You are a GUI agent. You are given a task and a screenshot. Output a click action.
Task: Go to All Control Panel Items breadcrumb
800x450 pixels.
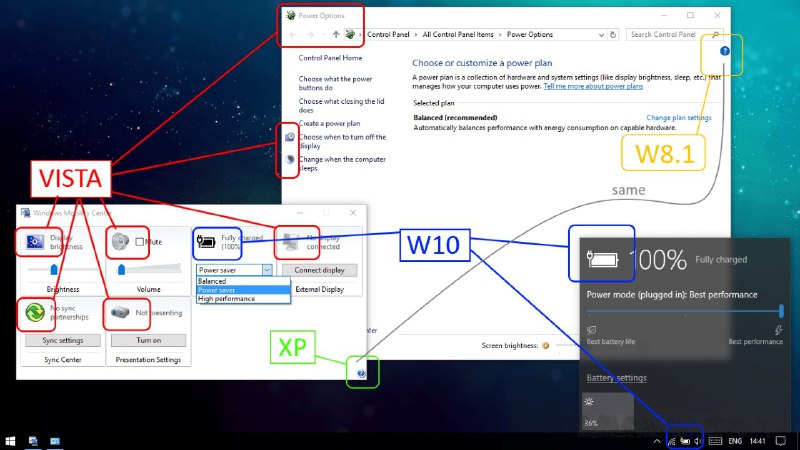[x=461, y=34]
